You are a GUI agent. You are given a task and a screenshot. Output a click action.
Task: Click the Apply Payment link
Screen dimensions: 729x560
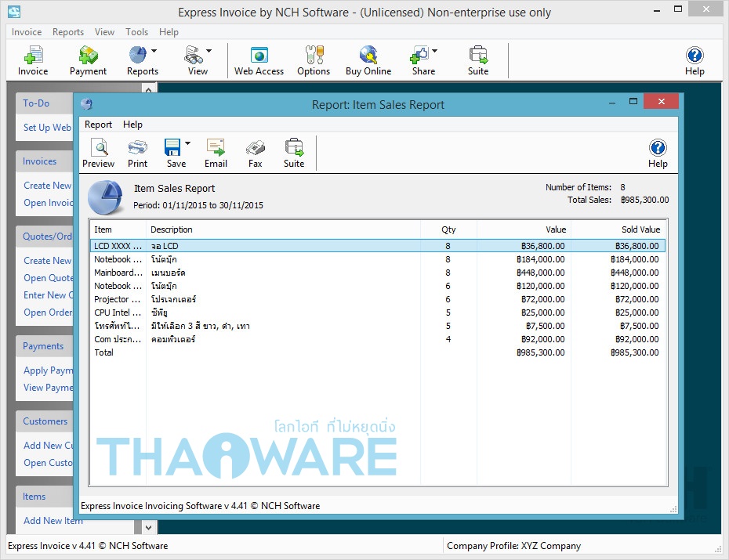click(x=49, y=370)
